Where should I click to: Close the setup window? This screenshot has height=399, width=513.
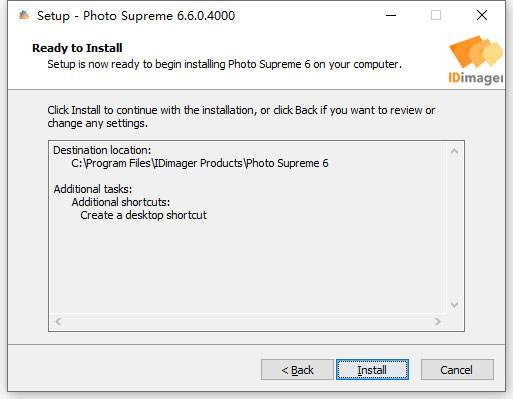[x=482, y=15]
